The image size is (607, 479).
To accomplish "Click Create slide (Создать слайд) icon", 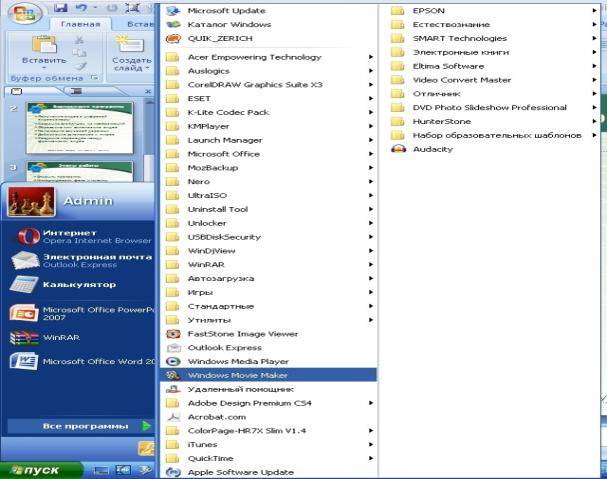I will tap(129, 44).
